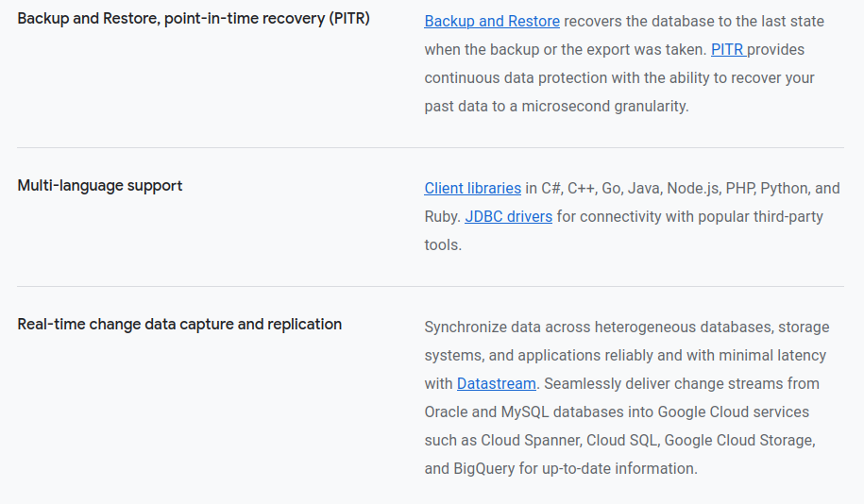Open the Datastream link

pyautogui.click(x=497, y=383)
